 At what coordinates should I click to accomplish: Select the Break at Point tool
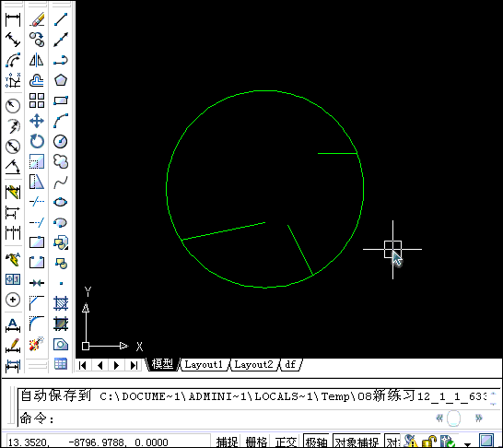click(x=37, y=242)
